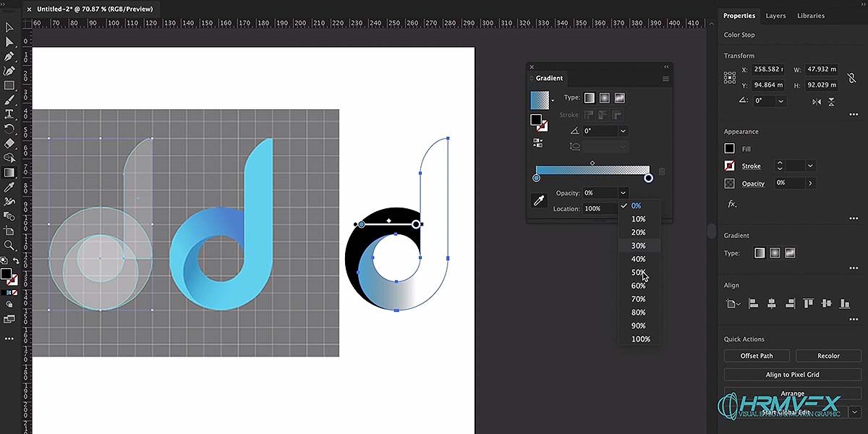
Task: Choose Radial Gradient type in Properties panel
Action: 775,253
